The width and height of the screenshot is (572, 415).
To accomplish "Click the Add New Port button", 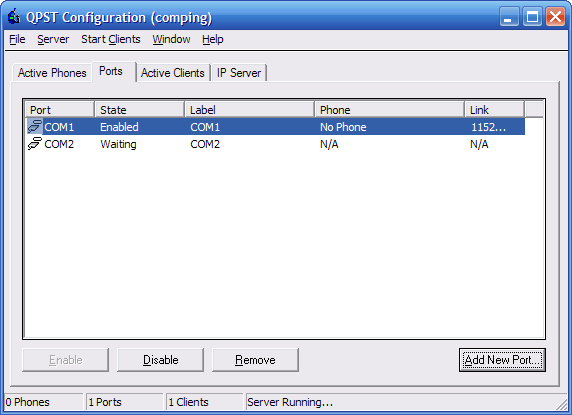I will (502, 360).
